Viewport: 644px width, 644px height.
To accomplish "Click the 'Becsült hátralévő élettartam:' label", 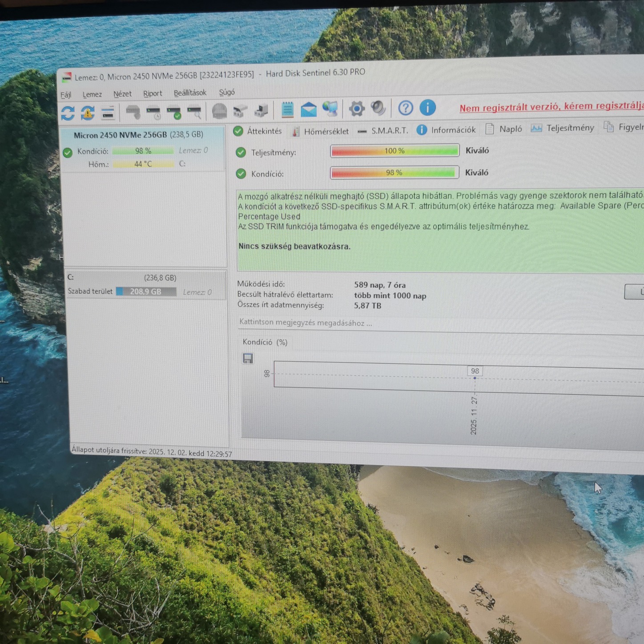I will click(x=285, y=294).
